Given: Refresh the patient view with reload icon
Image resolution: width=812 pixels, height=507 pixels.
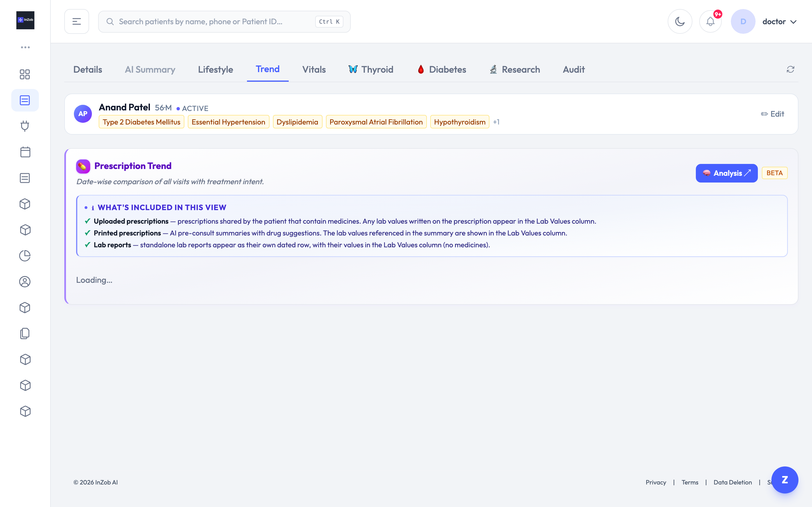Looking at the screenshot, I should tap(791, 69).
